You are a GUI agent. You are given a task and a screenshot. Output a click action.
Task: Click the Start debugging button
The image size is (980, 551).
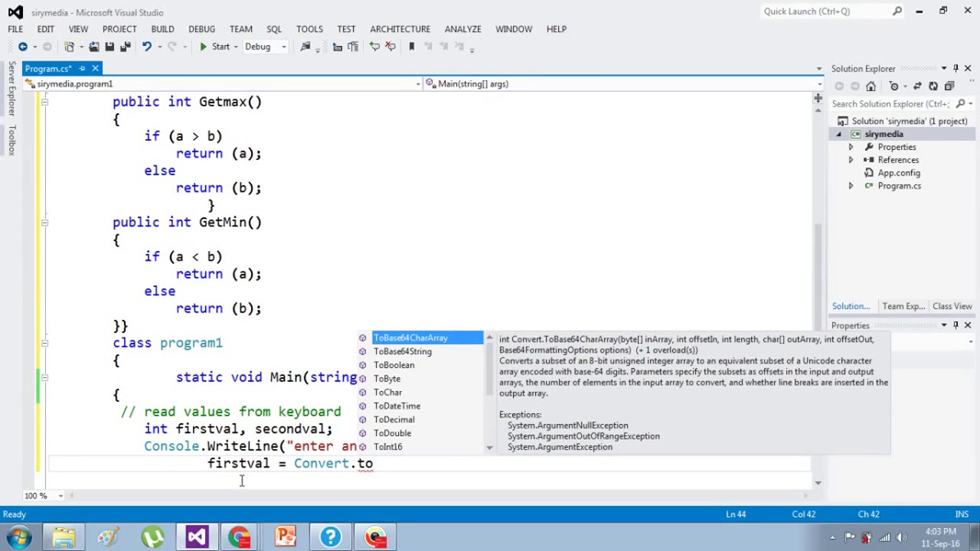click(x=214, y=47)
